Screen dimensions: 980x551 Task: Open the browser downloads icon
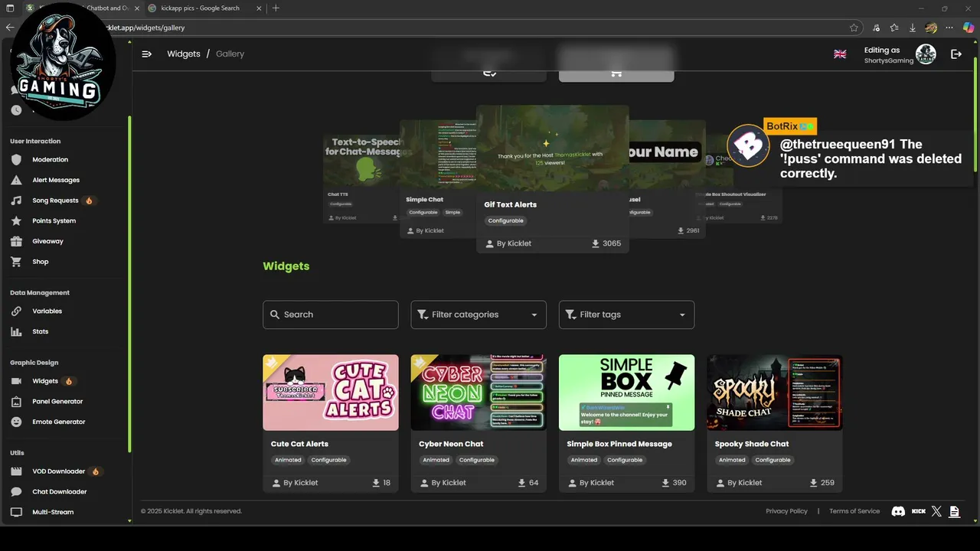[913, 28]
